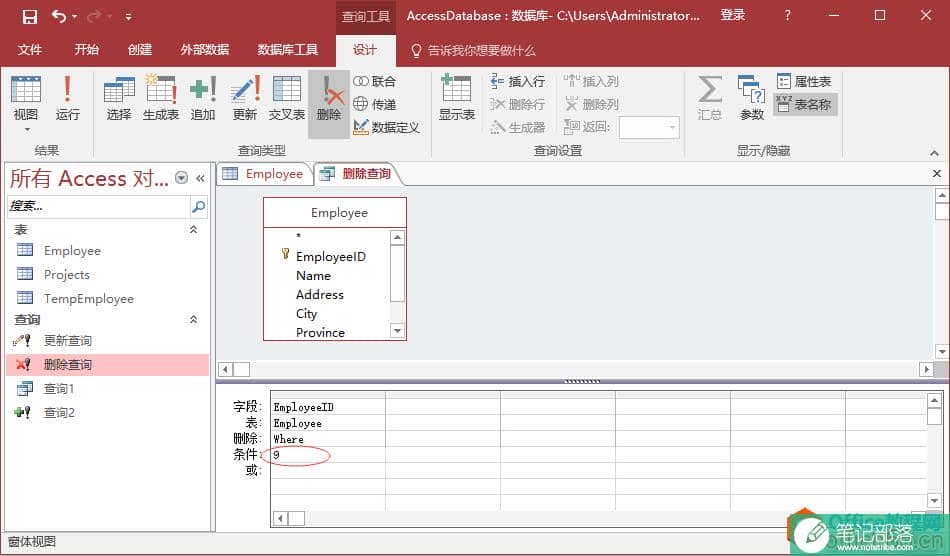This screenshot has height=556, width=950.
Task: Click the Undo arrow icon
Action: pyautogui.click(x=59, y=16)
